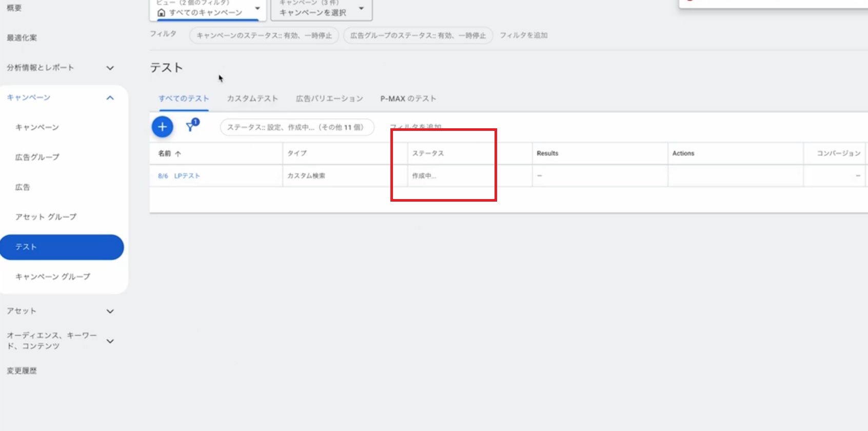Open the filter funnel icon

click(x=191, y=126)
